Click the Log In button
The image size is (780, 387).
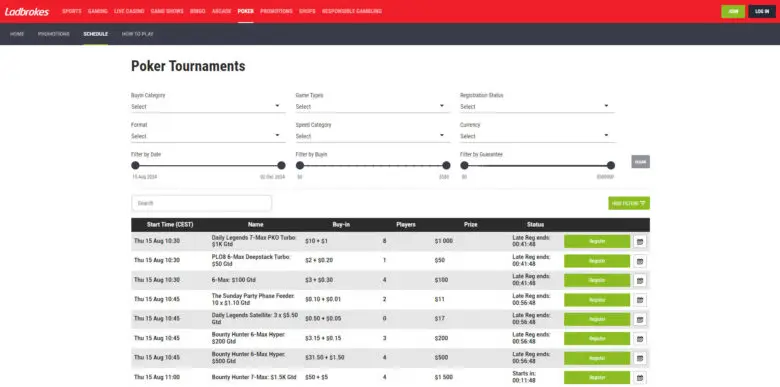tap(762, 11)
